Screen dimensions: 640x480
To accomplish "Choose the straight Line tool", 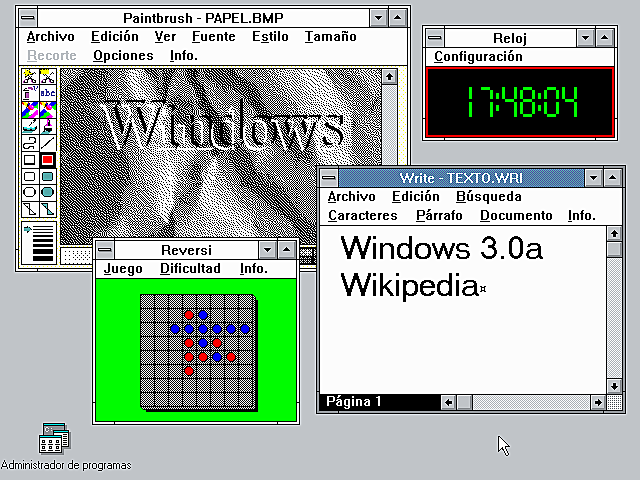I will coord(48,143).
